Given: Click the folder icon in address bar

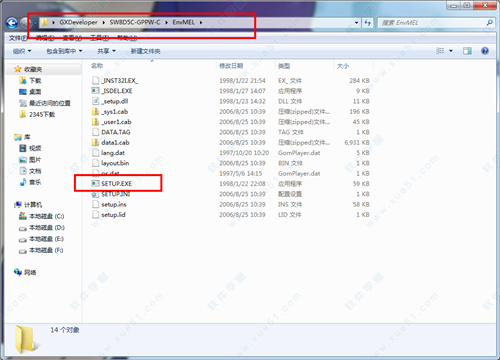Looking at the screenshot, I should tap(44, 23).
